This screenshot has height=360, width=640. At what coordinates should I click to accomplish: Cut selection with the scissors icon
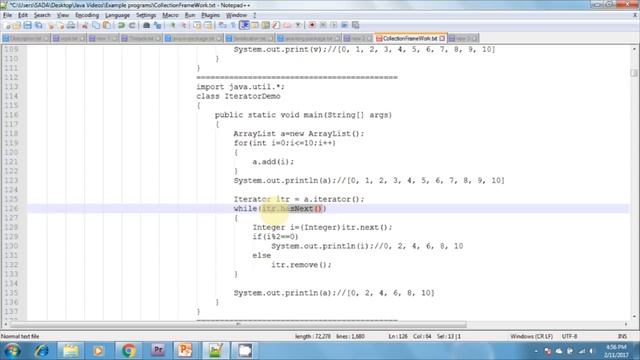(85, 25)
